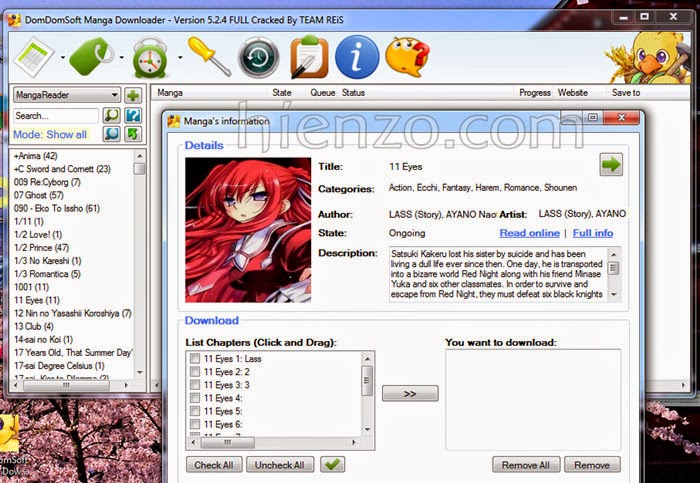
Task: Click the Website column header
Action: [572, 93]
